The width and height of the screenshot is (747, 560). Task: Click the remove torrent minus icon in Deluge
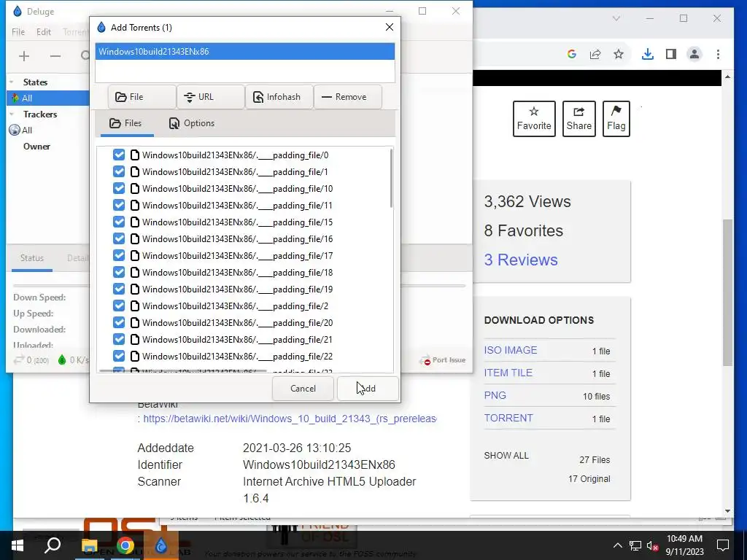pyautogui.click(x=55, y=56)
